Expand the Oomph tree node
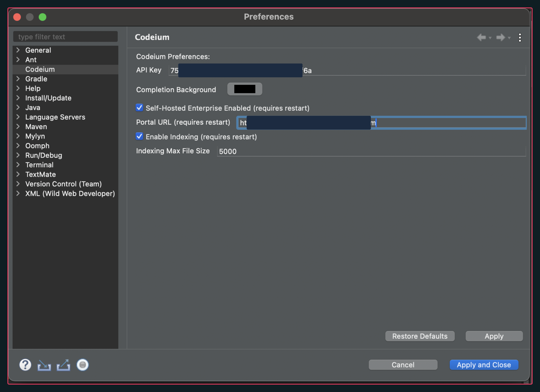The height and width of the screenshot is (392, 540). point(18,145)
